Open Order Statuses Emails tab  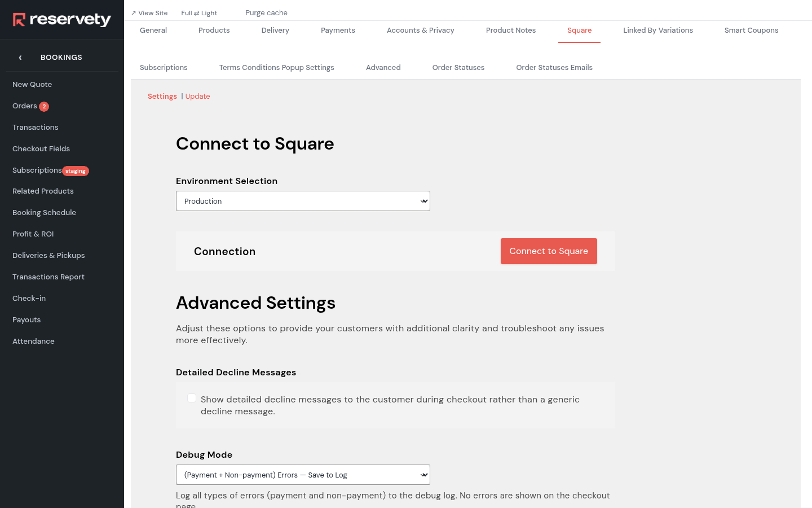pos(554,68)
